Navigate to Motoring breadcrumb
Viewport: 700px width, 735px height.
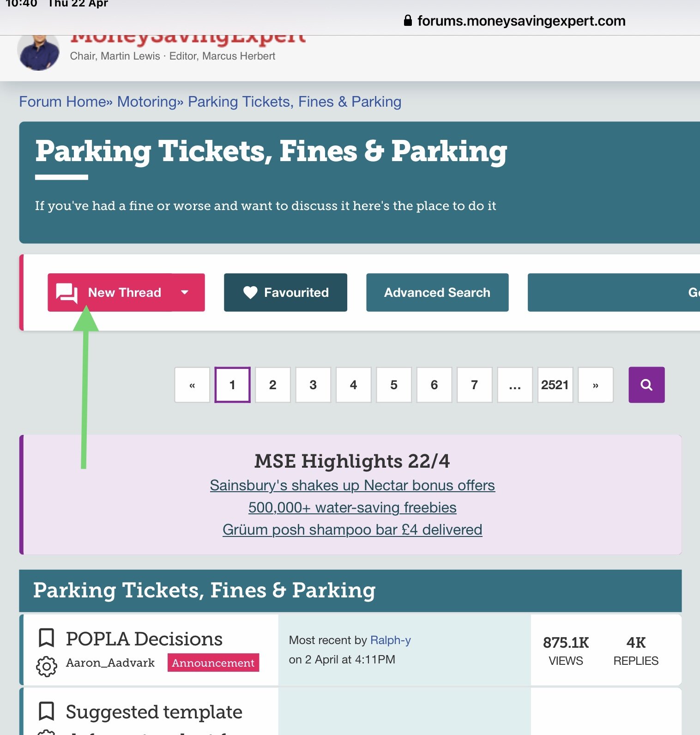point(147,102)
